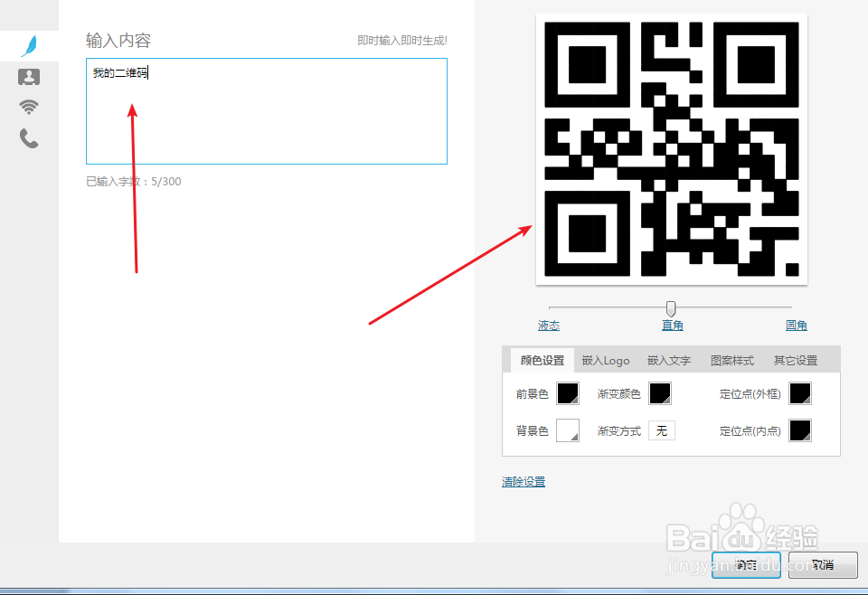Click the 已输入字数:5/300 counter text

(134, 182)
